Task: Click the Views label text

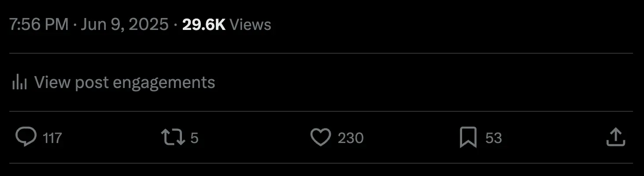Action: point(250,25)
